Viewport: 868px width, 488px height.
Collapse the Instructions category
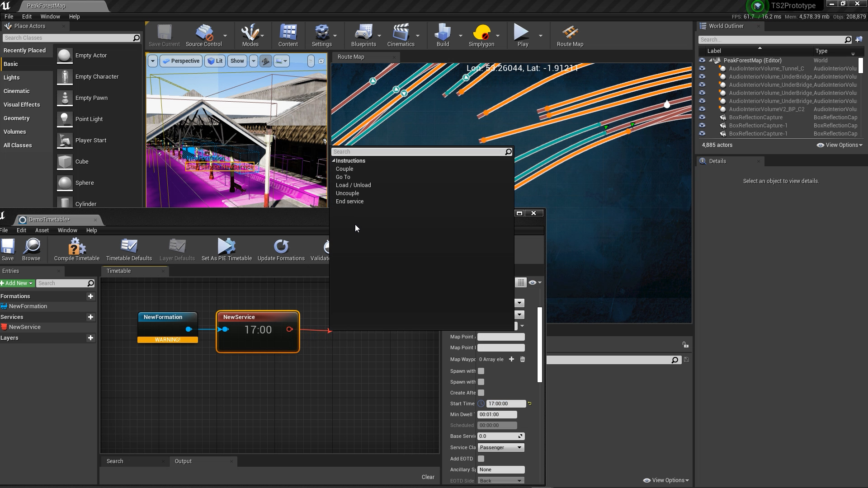334,161
